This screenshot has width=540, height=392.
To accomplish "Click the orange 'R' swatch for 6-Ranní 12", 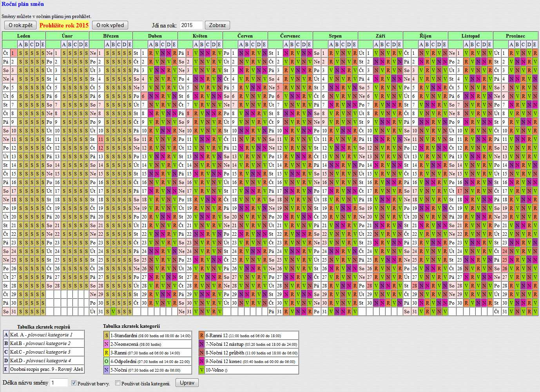I will click(x=201, y=336).
